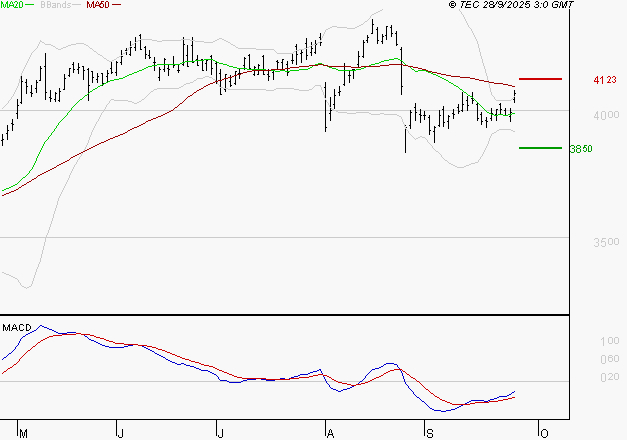Click the M month label on time axis
627x440 pixels.
click(24, 434)
